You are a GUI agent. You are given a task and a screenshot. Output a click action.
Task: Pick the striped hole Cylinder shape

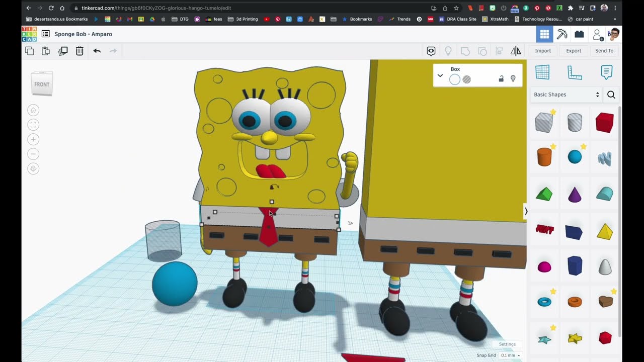575,123
